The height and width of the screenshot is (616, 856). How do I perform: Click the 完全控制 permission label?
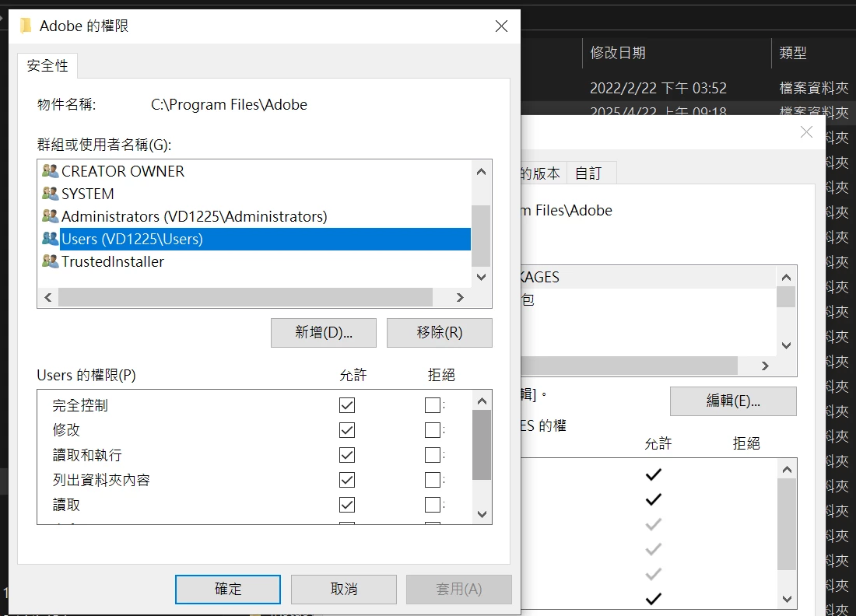click(x=80, y=405)
